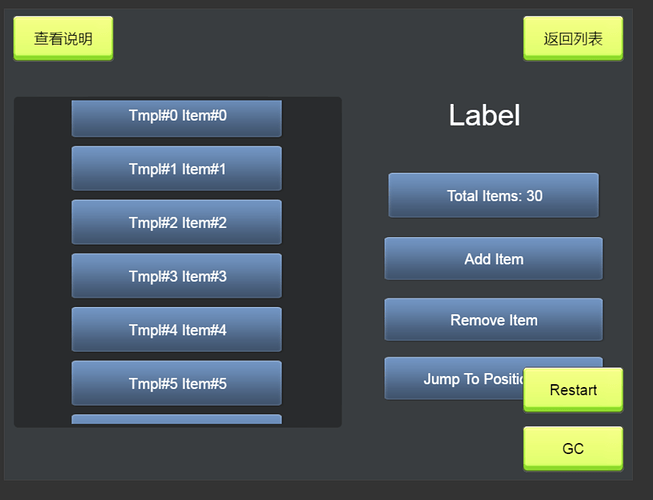Click list entry Tmpl#1 Item#1
This screenshot has width=653, height=500.
click(176, 169)
